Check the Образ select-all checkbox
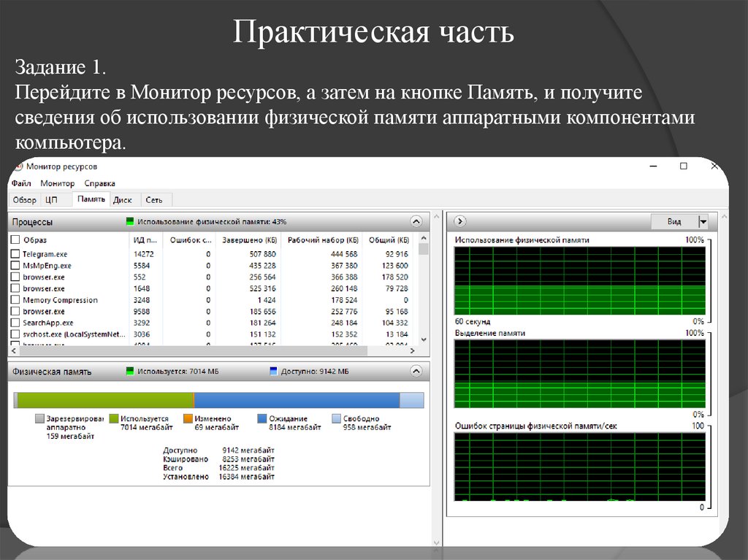This screenshot has width=748, height=560. click(15, 239)
